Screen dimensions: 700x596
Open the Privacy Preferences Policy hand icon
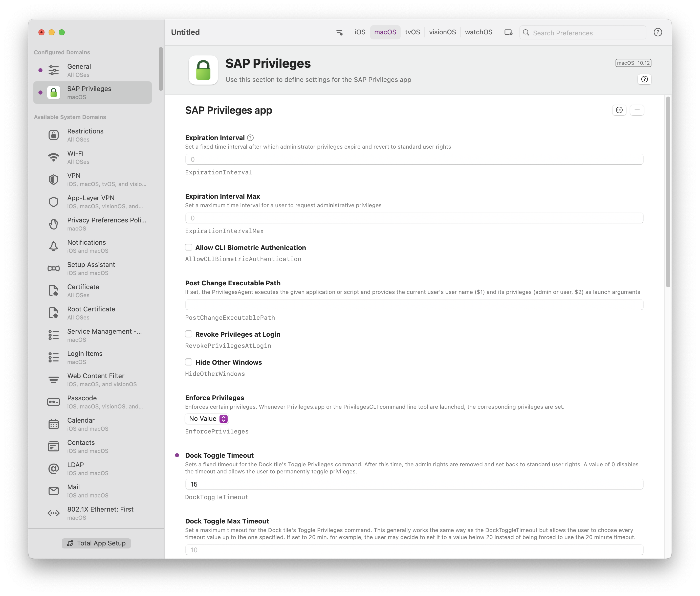point(53,224)
